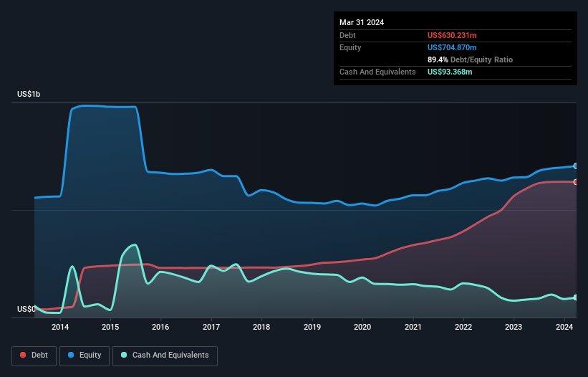Click Cash And Equivalents tooltip label

(377, 72)
